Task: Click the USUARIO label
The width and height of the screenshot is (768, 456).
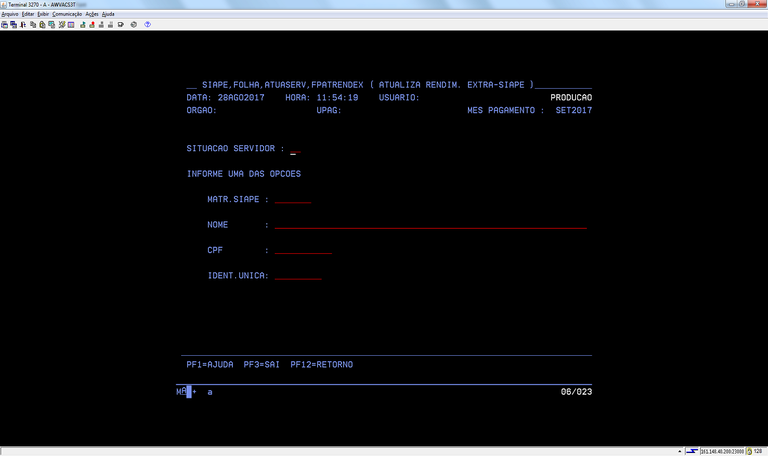Action: (399, 97)
